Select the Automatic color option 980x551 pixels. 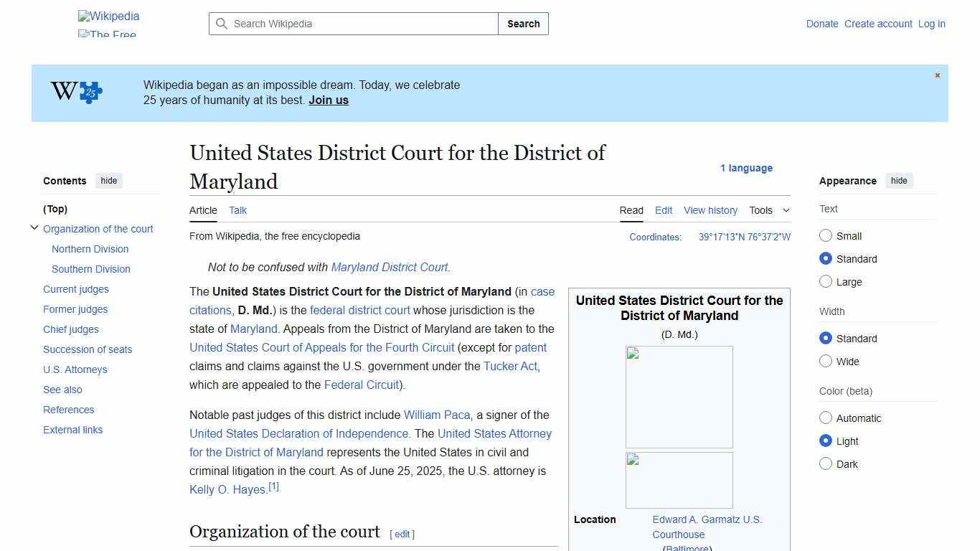[x=826, y=418]
